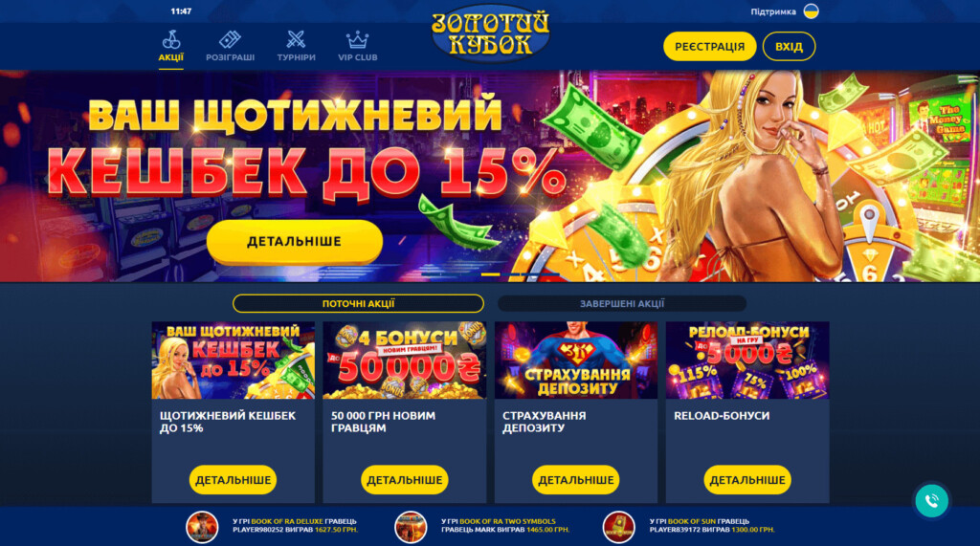Click the Вхід login button

coord(789,46)
